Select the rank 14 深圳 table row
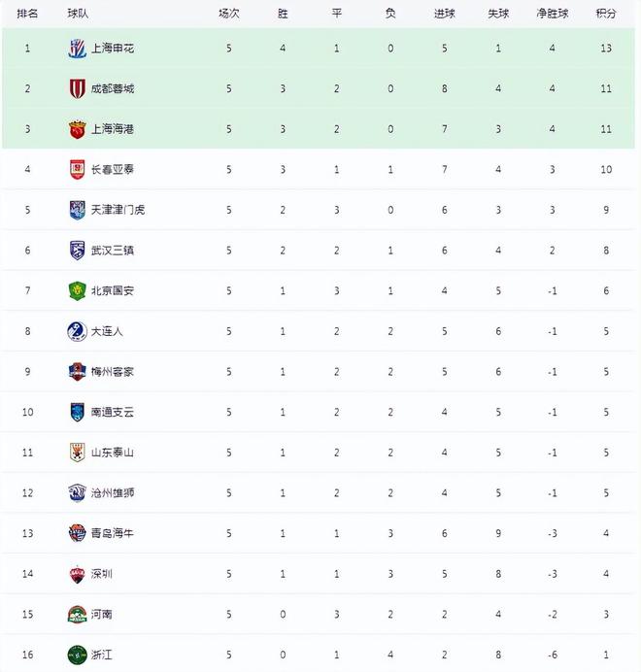The height and width of the screenshot is (672, 641). (320, 574)
